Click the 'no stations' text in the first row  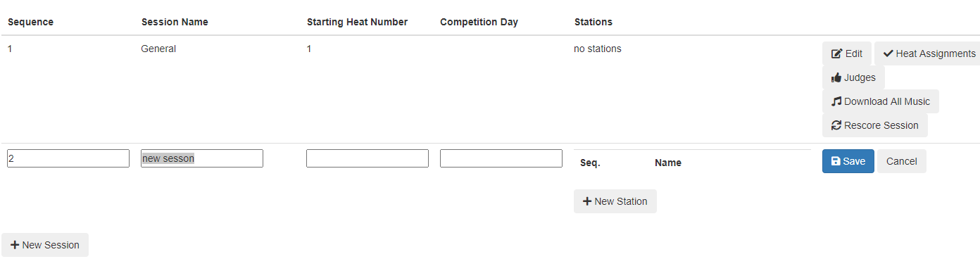[x=598, y=49]
